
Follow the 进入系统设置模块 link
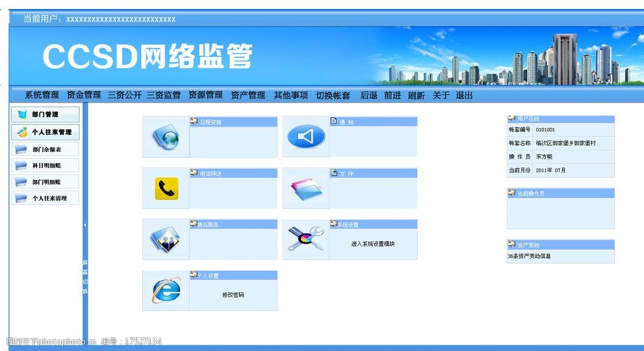pos(373,244)
